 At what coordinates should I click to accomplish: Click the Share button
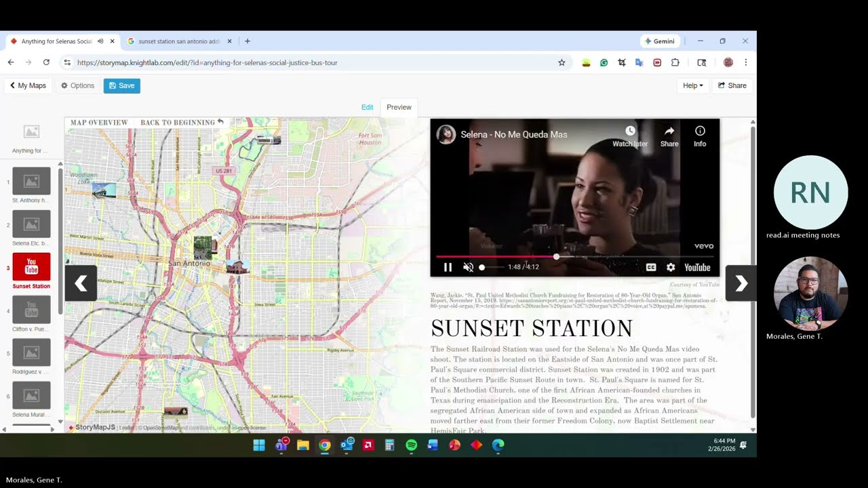tap(732, 85)
